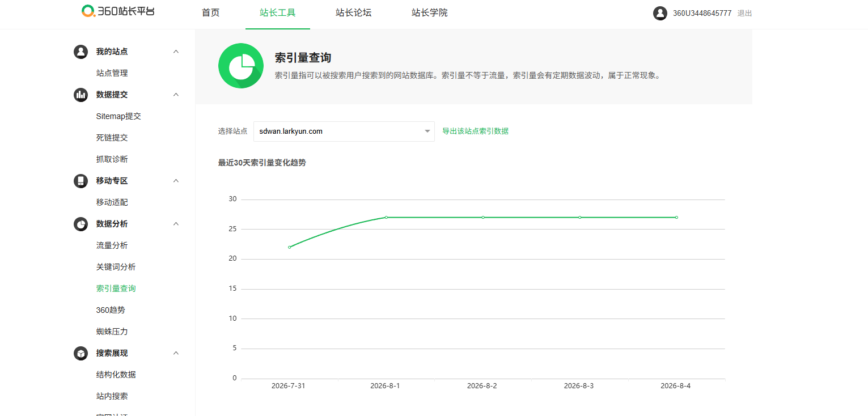Open 站内搜索 in the sidebar
This screenshot has height=416, width=868.
pos(112,396)
